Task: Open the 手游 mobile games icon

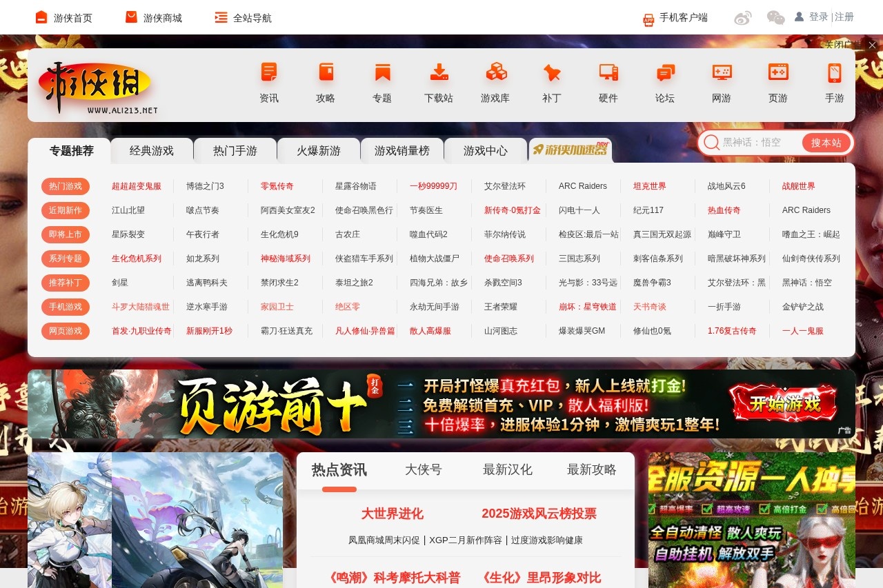Action: 835,72
